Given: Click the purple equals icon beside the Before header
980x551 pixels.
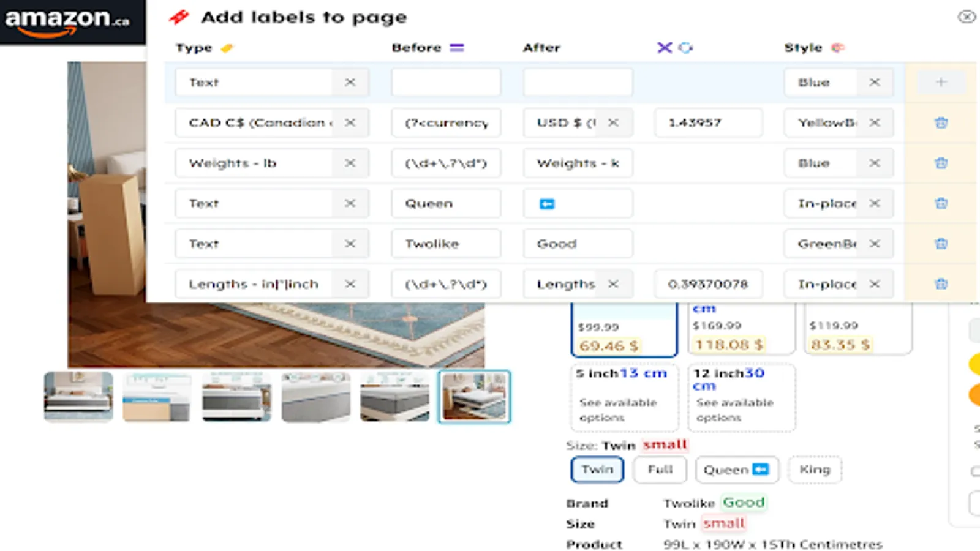Looking at the screenshot, I should coord(456,47).
